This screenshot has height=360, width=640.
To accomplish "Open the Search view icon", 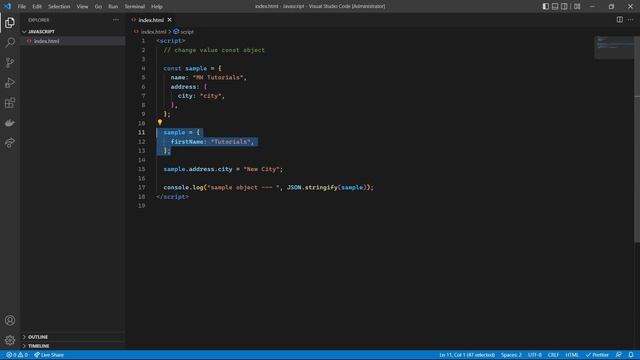I will point(10,42).
